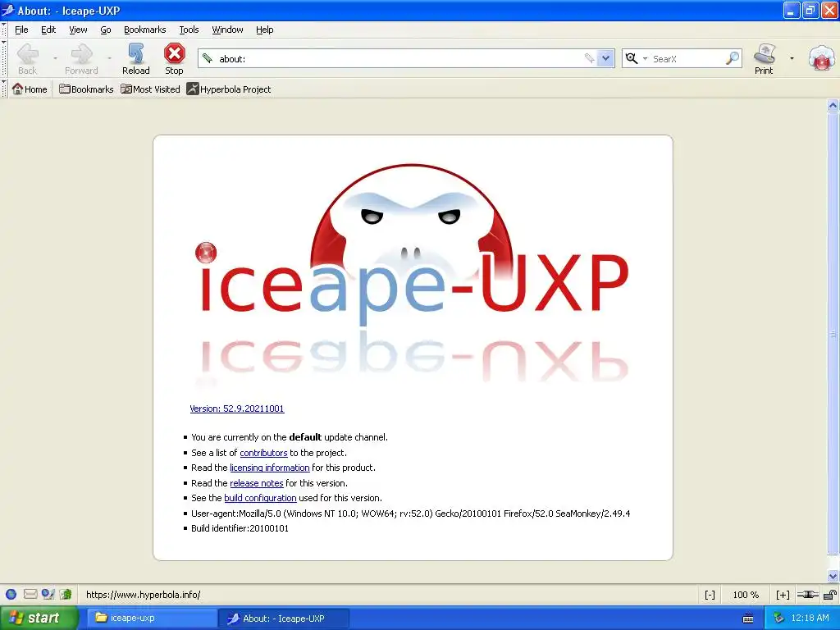Screen dimensions: 840x630
Task: Open the Edit menu
Action: click(x=48, y=30)
